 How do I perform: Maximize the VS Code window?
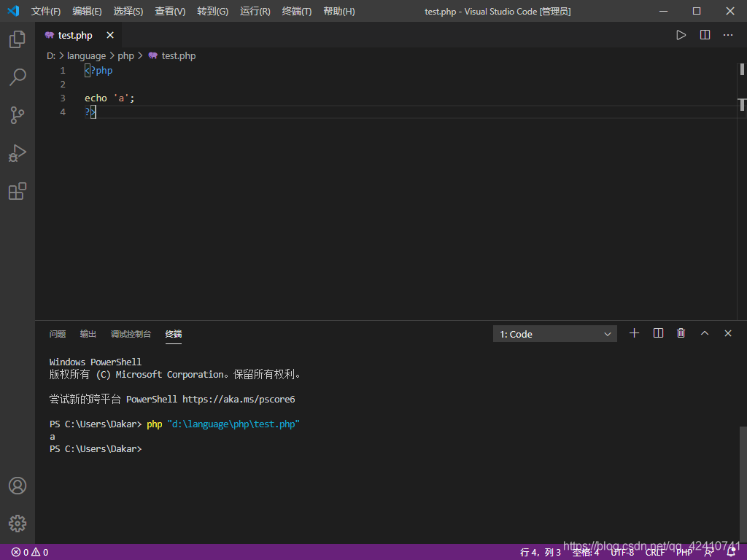pyautogui.click(x=697, y=11)
